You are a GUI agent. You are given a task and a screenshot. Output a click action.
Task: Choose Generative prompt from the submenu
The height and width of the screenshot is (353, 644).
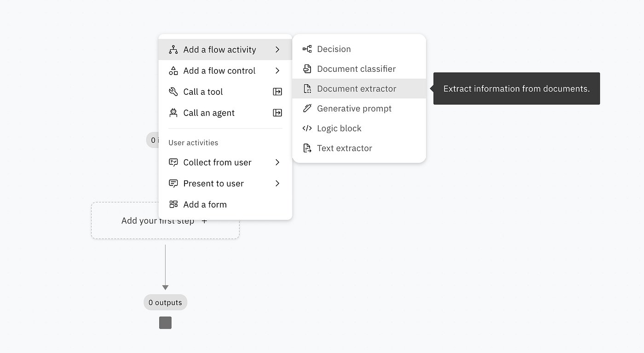[359, 108]
